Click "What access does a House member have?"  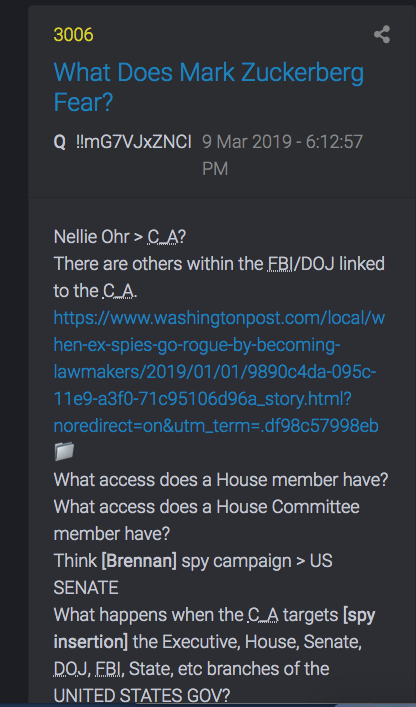point(221,480)
